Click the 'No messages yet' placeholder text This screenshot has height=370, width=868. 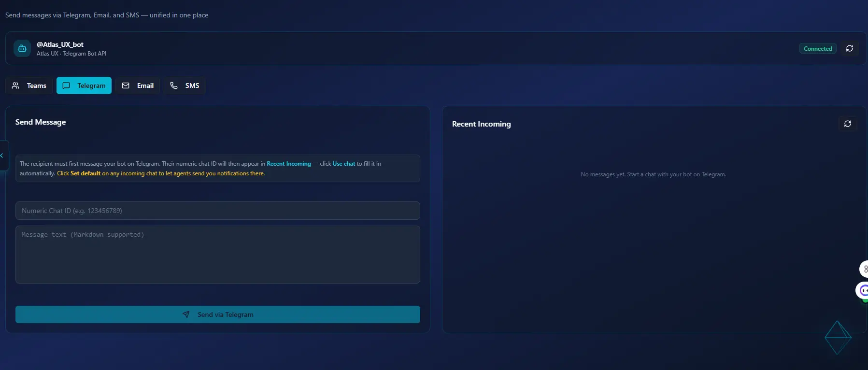click(x=653, y=174)
